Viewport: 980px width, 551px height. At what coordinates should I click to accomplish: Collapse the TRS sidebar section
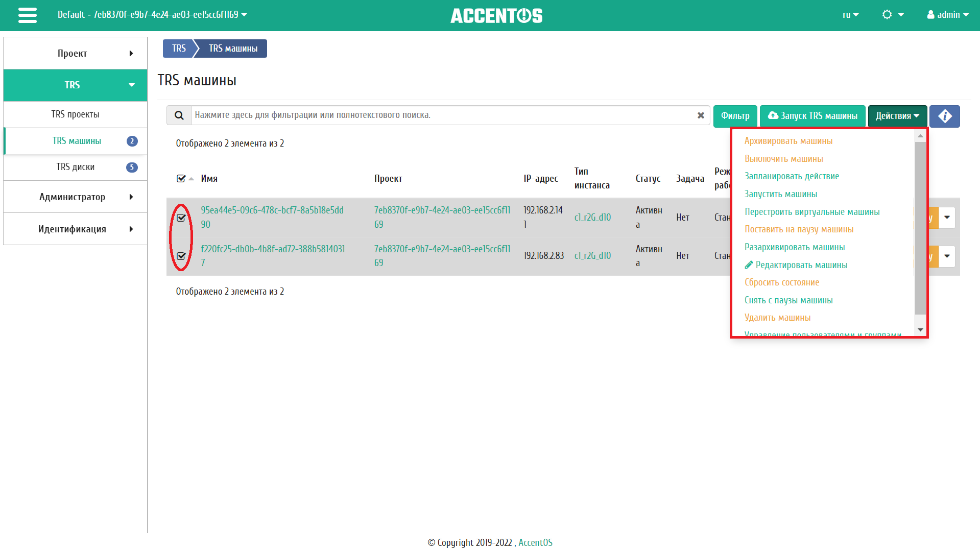click(x=76, y=85)
